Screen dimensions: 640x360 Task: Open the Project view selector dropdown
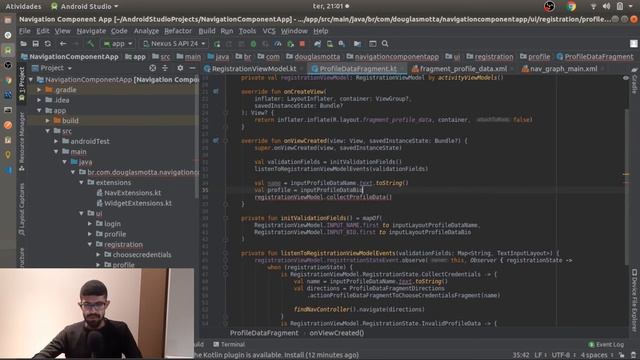52,68
